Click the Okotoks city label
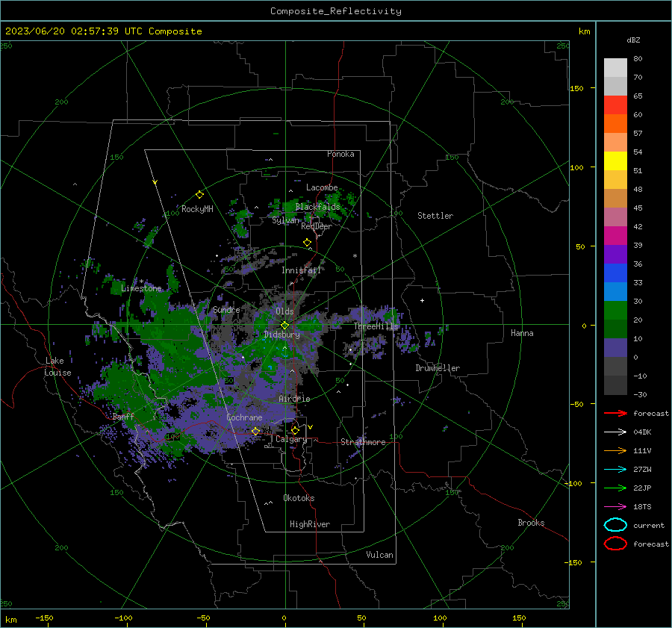 click(299, 498)
